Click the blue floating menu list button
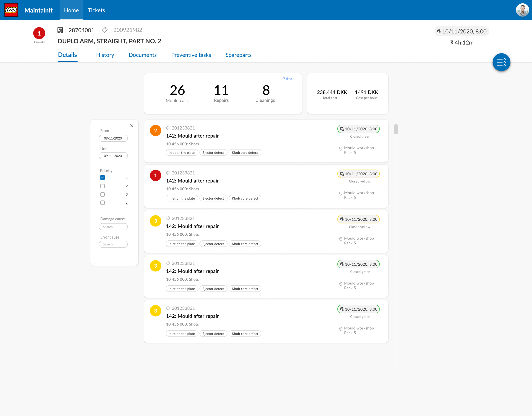The image size is (532, 416). (x=501, y=62)
